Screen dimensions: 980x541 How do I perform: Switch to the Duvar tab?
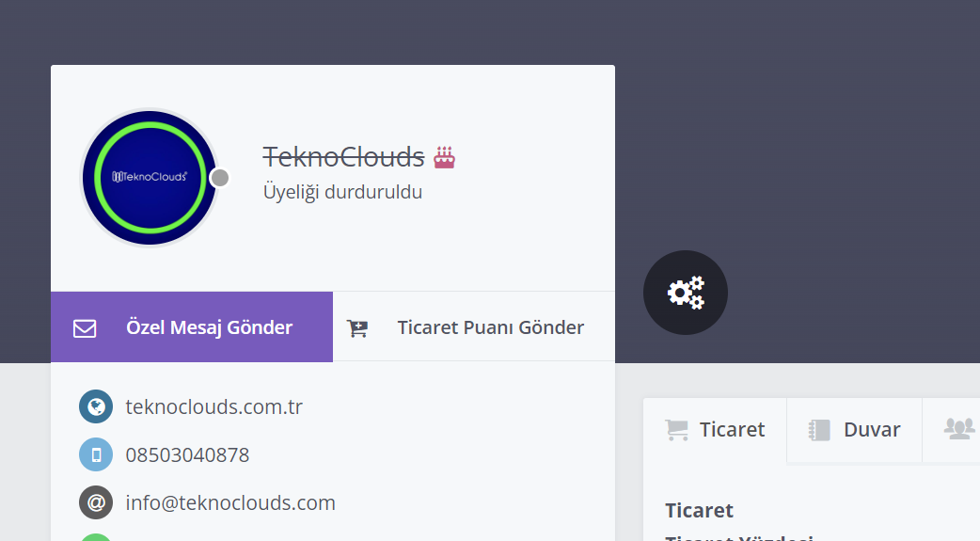click(854, 430)
